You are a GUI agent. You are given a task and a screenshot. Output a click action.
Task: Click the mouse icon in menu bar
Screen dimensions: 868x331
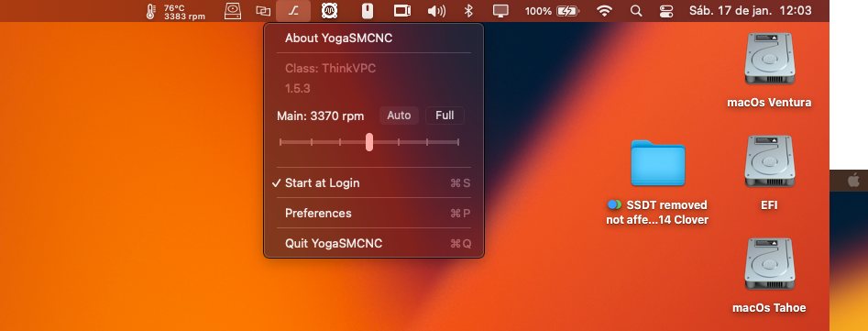(367, 11)
